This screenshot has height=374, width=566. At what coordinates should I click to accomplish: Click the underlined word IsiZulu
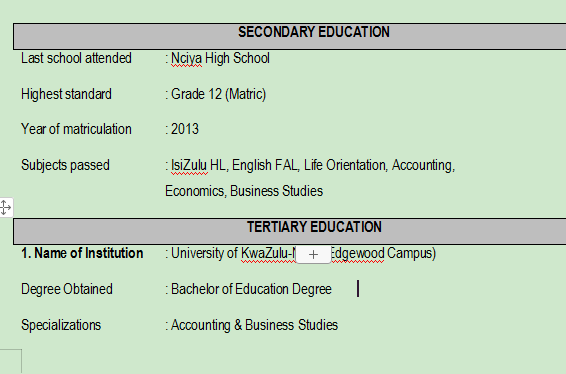189,165
